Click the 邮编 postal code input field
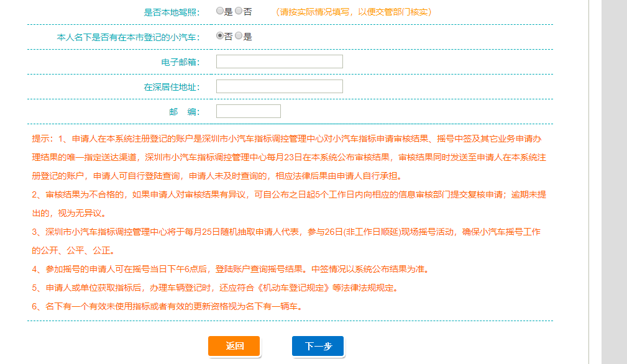The image size is (627, 364). coord(247,111)
